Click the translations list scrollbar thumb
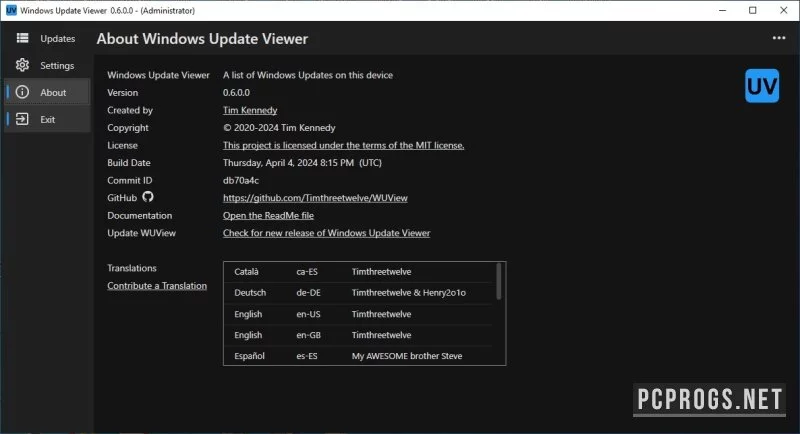Screen dimensions: 800x434 tap(498, 281)
